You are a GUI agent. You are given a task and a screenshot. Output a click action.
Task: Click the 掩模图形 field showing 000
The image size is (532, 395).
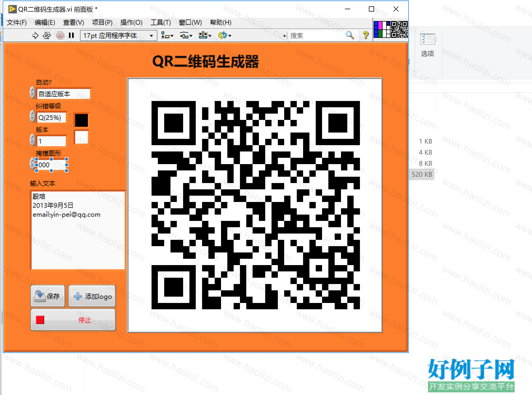[52, 165]
